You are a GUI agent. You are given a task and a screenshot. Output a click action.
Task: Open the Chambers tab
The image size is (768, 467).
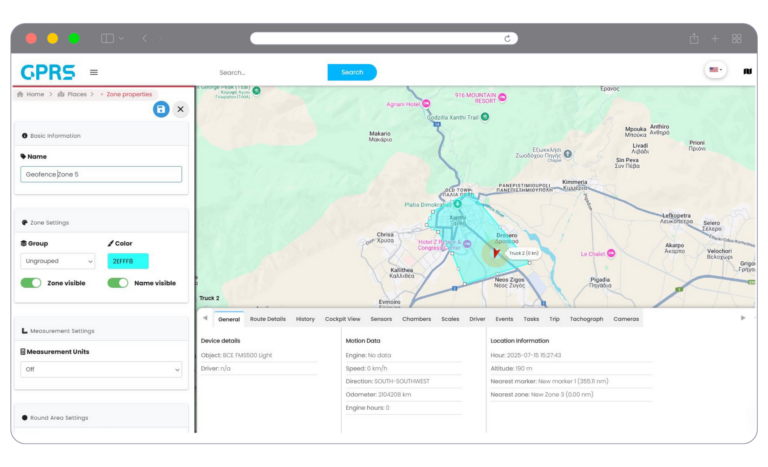(416, 319)
